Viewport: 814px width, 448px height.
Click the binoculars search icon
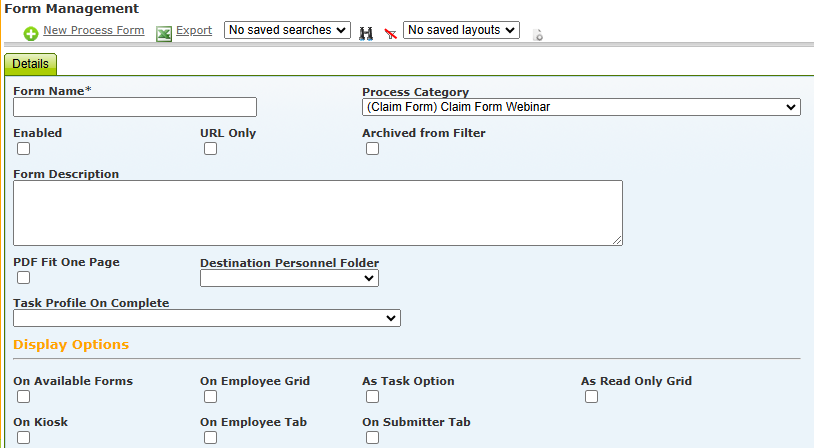[x=366, y=34]
